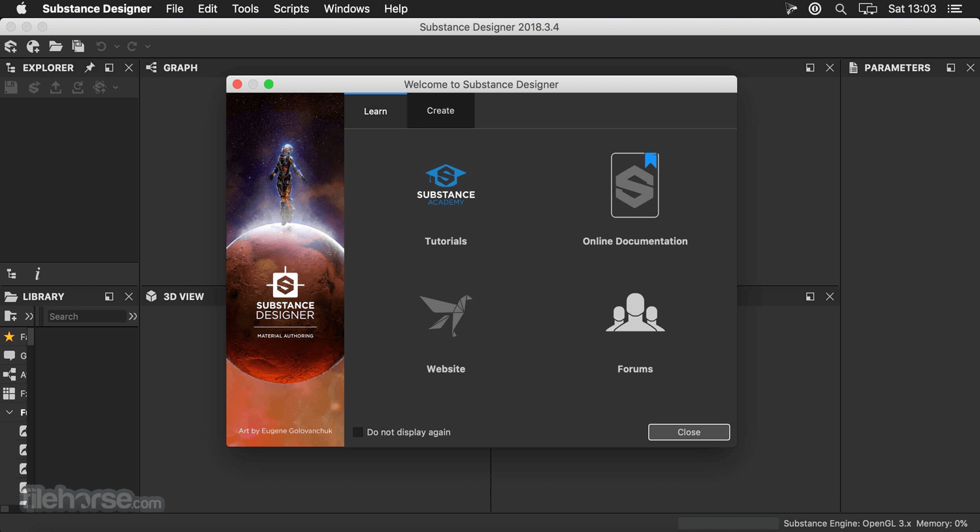Collapse the expanded Library category chevron
The height and width of the screenshot is (532, 980).
[9, 412]
